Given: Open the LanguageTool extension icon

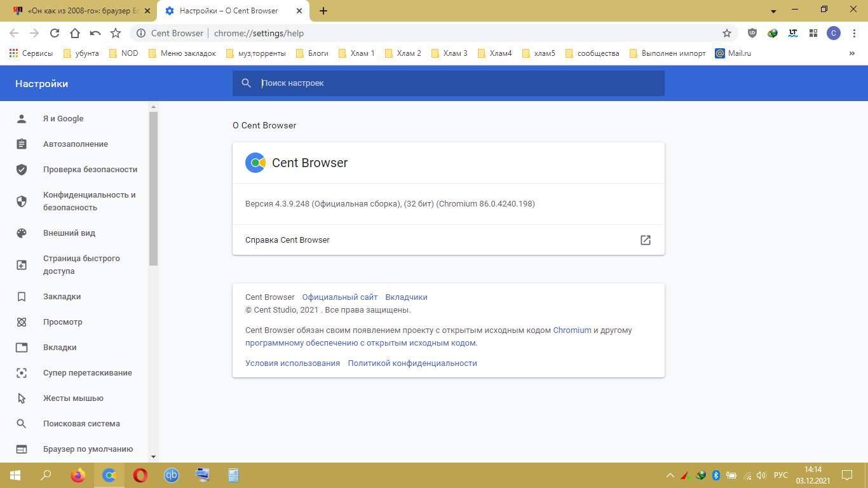Looking at the screenshot, I should tap(793, 33).
